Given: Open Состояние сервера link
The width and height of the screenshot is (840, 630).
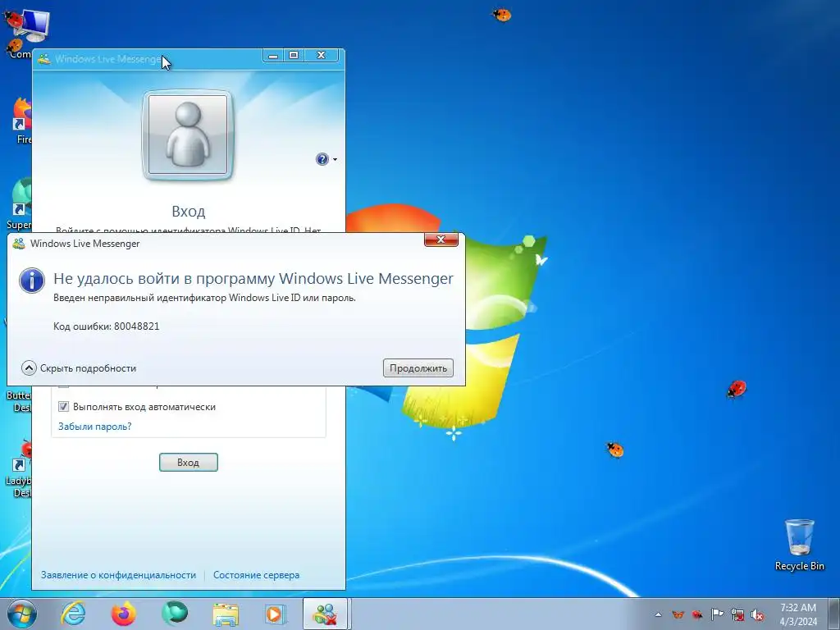Looking at the screenshot, I should (256, 575).
